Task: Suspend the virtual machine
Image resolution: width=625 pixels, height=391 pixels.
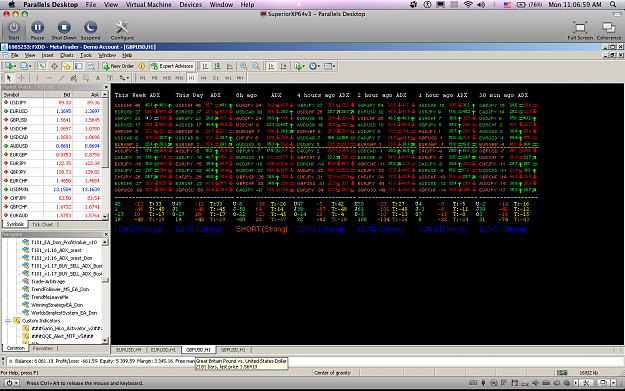Action: click(90, 30)
